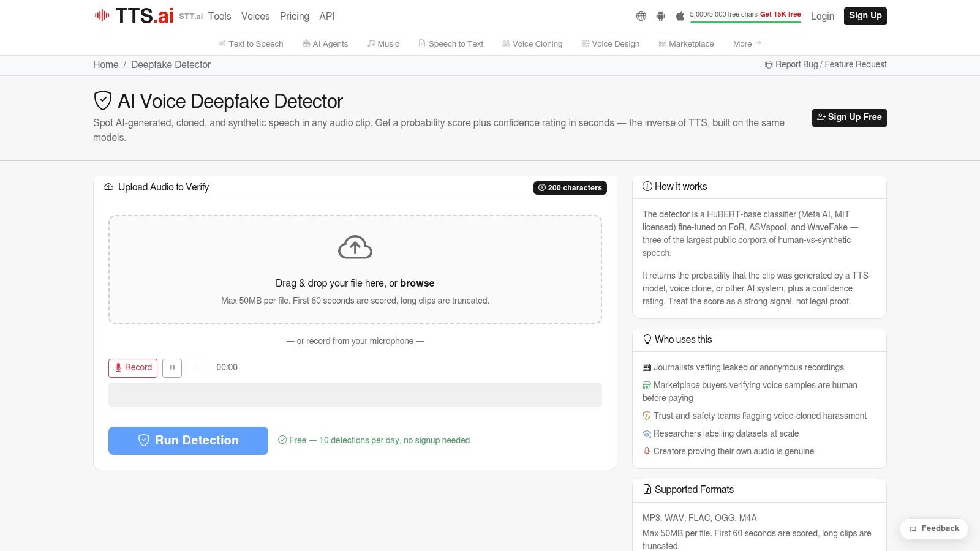Open the Marketplace page

(686, 44)
